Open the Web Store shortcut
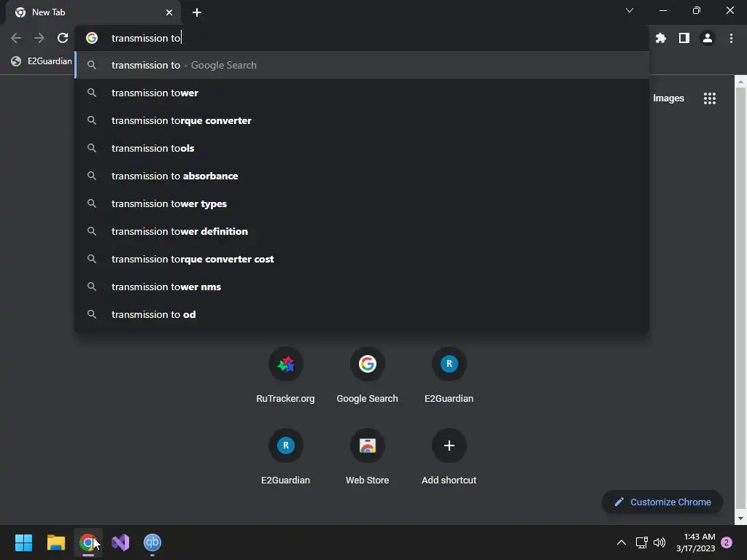The image size is (747, 560). [368, 458]
